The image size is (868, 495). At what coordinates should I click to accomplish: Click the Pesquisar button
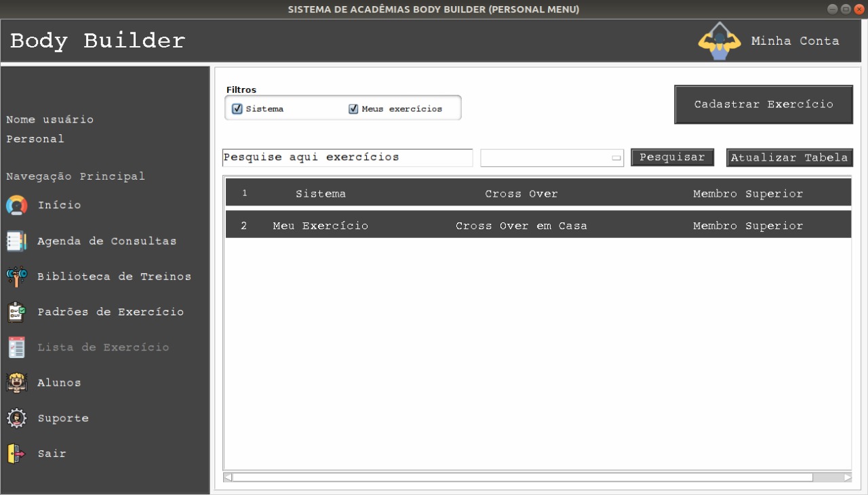pyautogui.click(x=672, y=157)
